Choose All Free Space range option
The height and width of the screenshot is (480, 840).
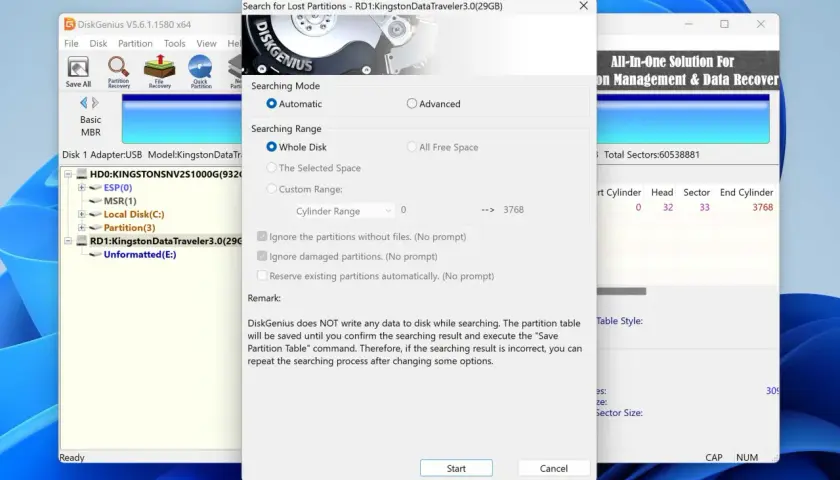[x=411, y=146]
